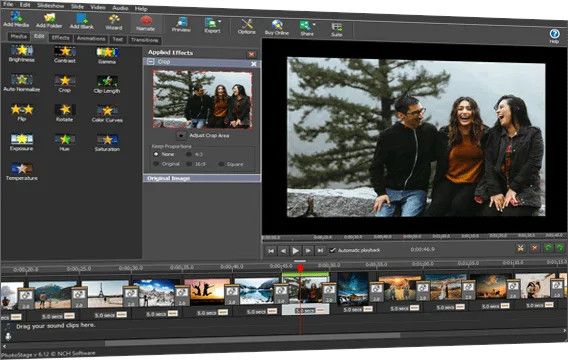568x360 pixels.
Task: Apply the Saturation effect
Action: [107, 143]
